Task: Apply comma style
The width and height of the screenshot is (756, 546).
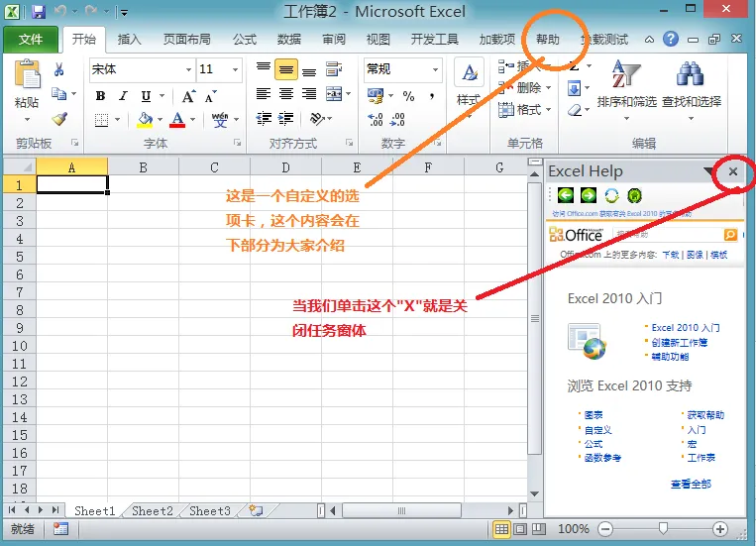Action: [432, 96]
